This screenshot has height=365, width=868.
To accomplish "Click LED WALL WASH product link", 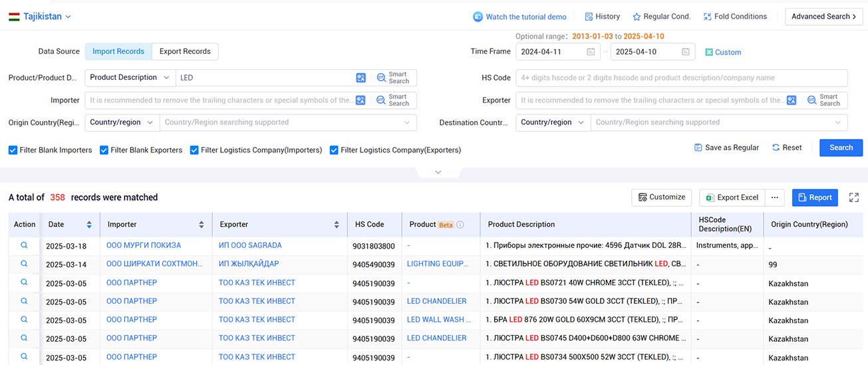I will coord(439,320).
